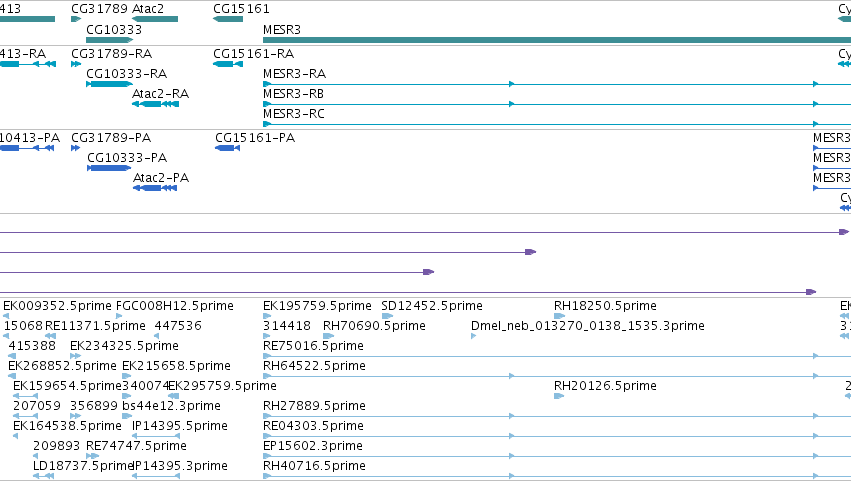Click transcript label CG10333-RA
This screenshot has width=851, height=481.
[126, 74]
